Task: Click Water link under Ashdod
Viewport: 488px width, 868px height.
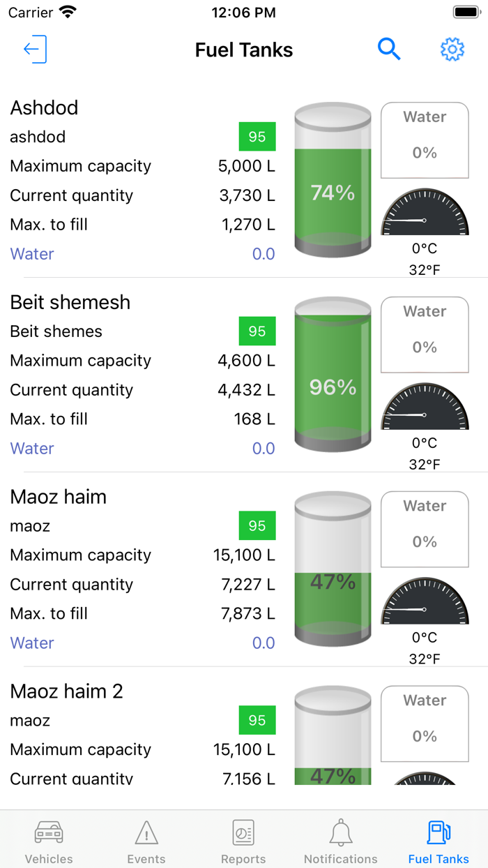Action: click(32, 254)
